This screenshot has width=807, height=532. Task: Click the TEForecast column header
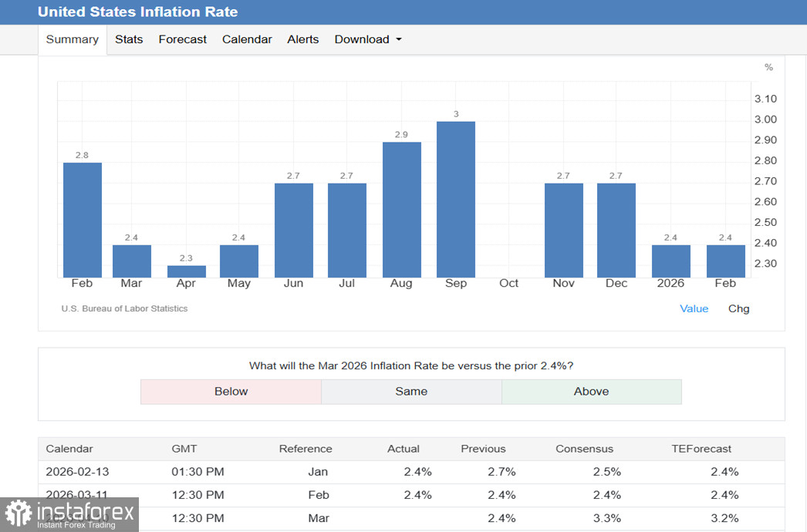point(701,449)
